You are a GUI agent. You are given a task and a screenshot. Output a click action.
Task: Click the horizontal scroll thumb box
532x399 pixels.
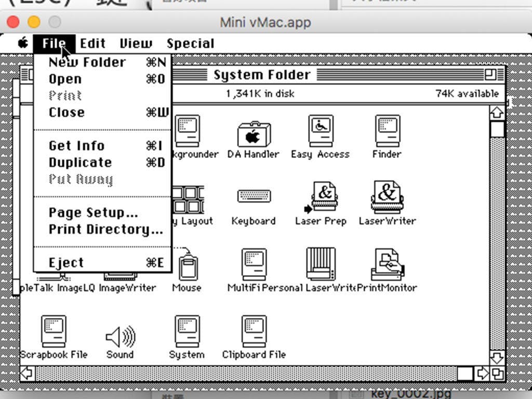click(x=465, y=374)
